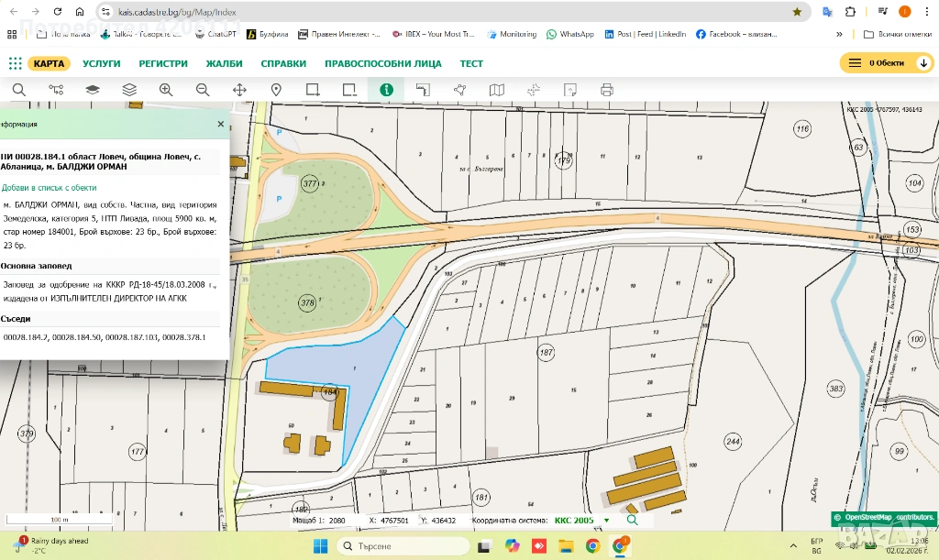Switch to the РЕГИСТРИ menu item

[163, 63]
